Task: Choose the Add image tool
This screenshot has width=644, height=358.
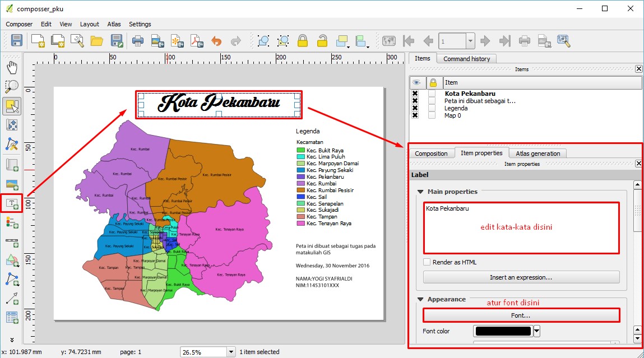Action: [x=11, y=184]
